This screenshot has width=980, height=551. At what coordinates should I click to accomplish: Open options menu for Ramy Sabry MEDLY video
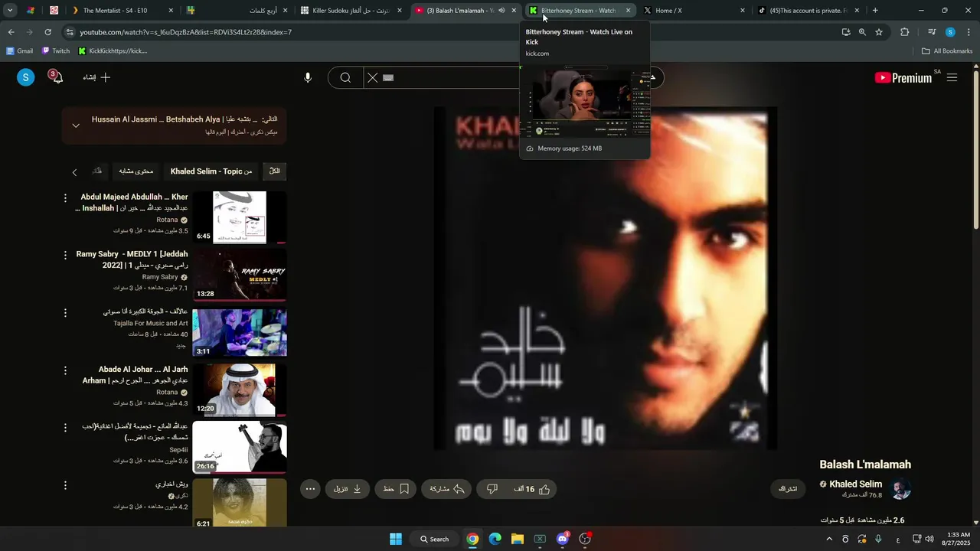pyautogui.click(x=65, y=255)
